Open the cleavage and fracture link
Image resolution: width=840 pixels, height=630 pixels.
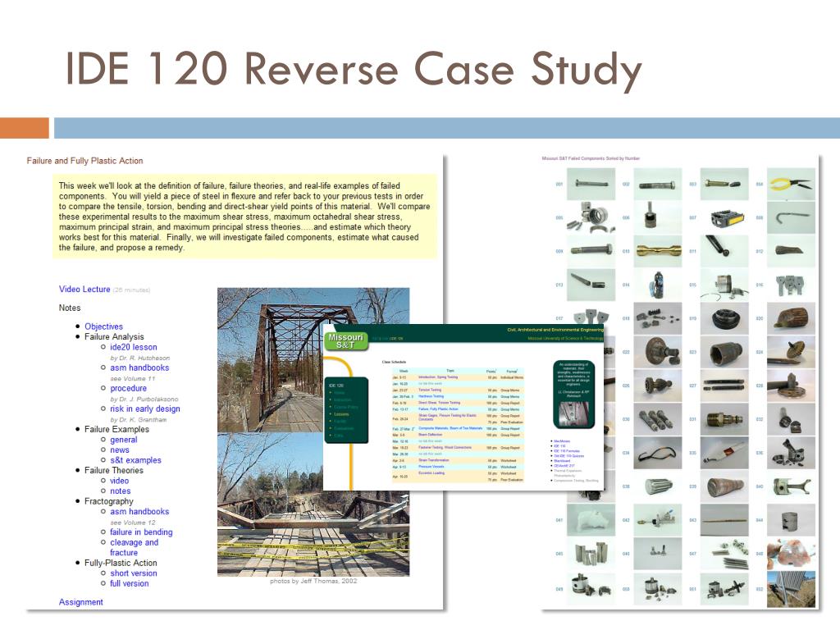pyautogui.click(x=134, y=547)
